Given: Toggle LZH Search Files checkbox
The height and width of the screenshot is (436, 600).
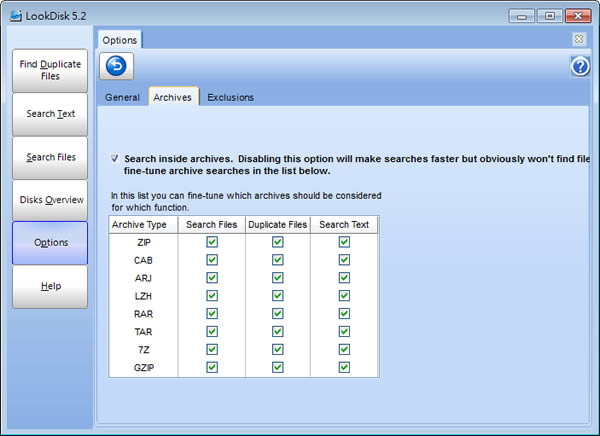Looking at the screenshot, I should pyautogui.click(x=212, y=296).
